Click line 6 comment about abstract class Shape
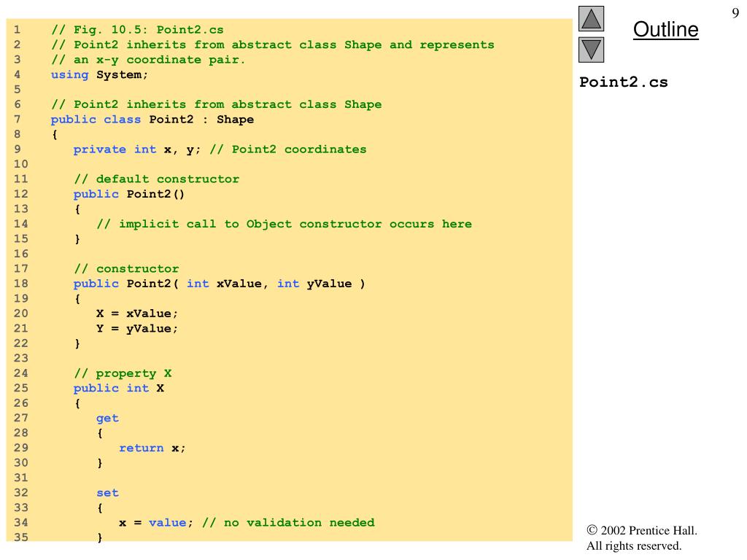The width and height of the screenshot is (747, 560). coord(216,104)
